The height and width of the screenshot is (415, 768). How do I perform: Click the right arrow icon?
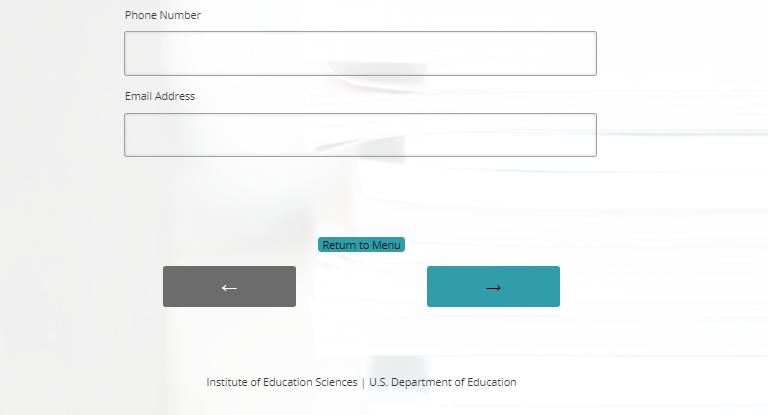click(493, 287)
